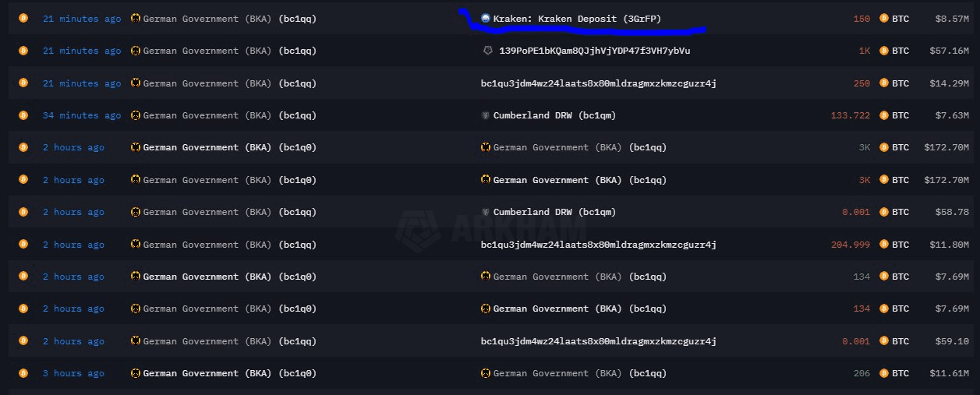The image size is (980, 395).
Task: Click the BTC token icon in the $11.61M row
Action: coord(883,373)
